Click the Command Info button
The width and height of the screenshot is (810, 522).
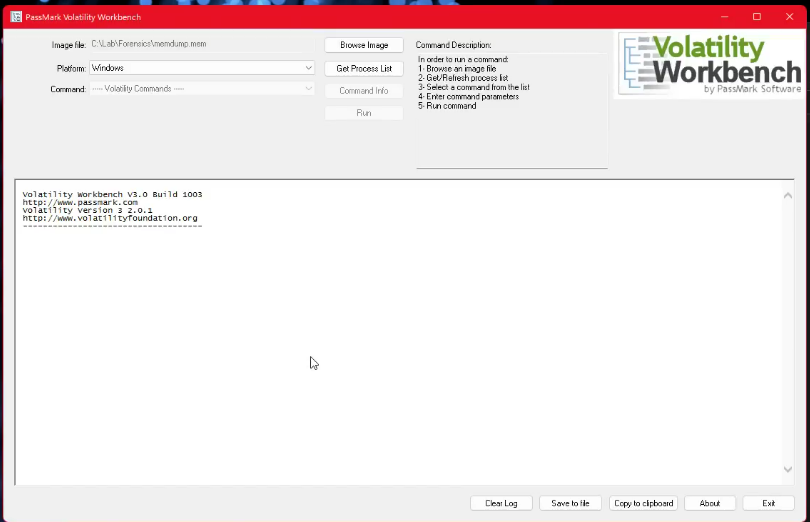(x=364, y=90)
